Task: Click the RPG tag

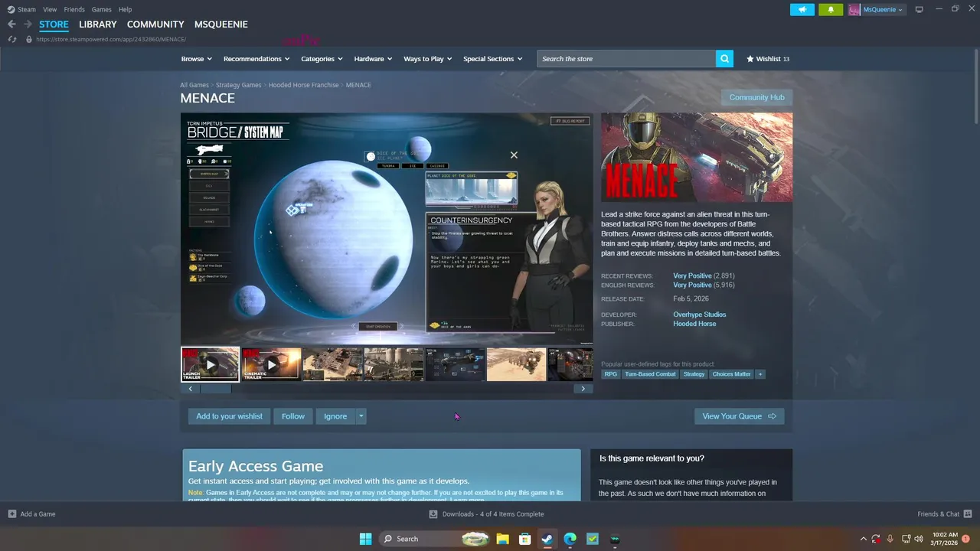Action: (610, 374)
